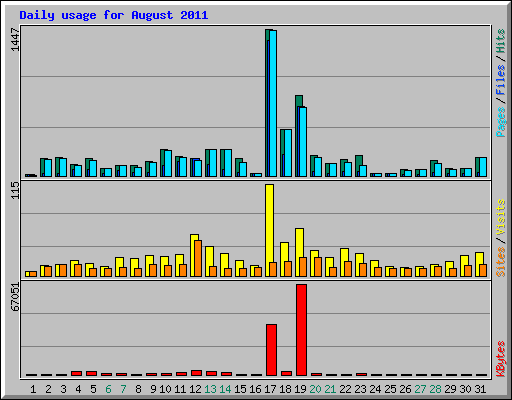
Task: Select the Visits legend label
Action: click(501, 217)
